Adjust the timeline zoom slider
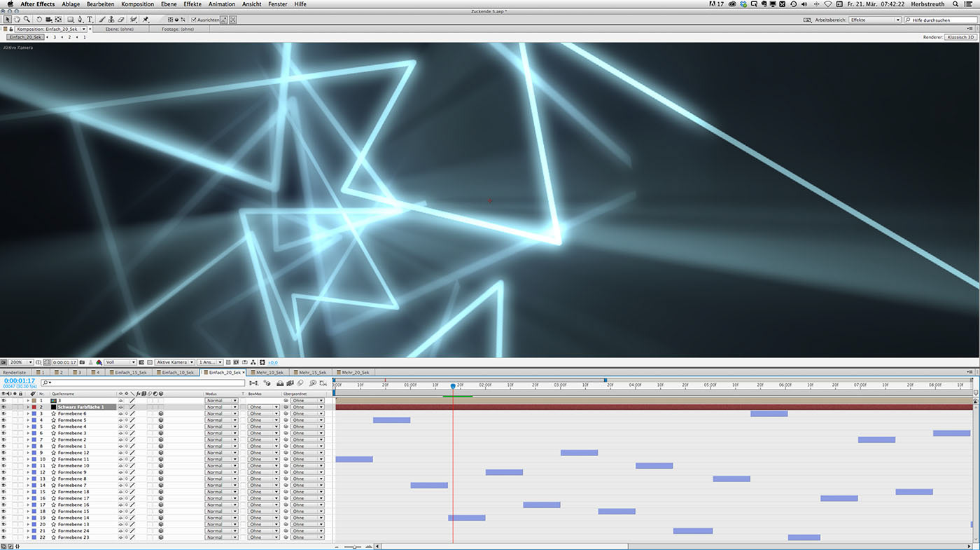Image resolution: width=980 pixels, height=550 pixels. 353,546
